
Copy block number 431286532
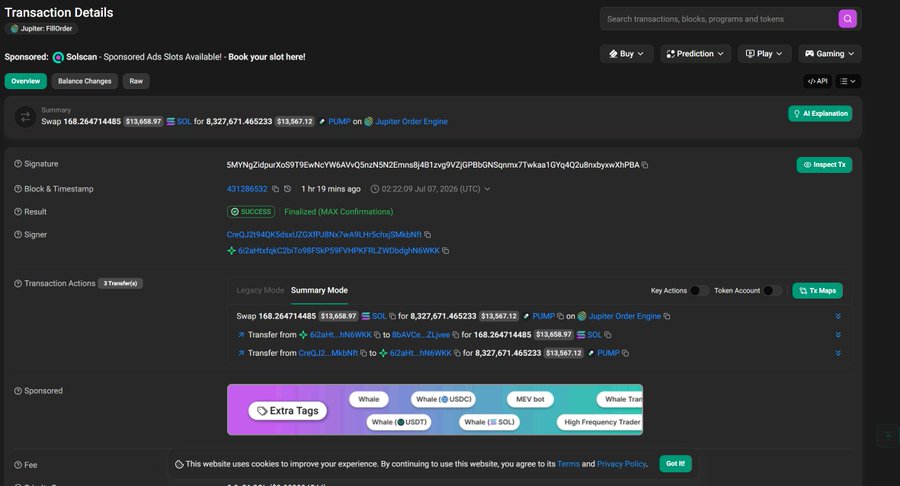point(276,189)
